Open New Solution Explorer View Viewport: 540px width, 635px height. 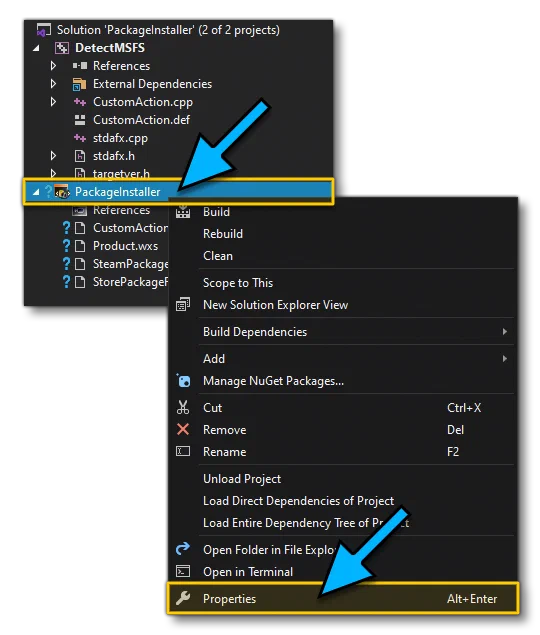[344, 305]
